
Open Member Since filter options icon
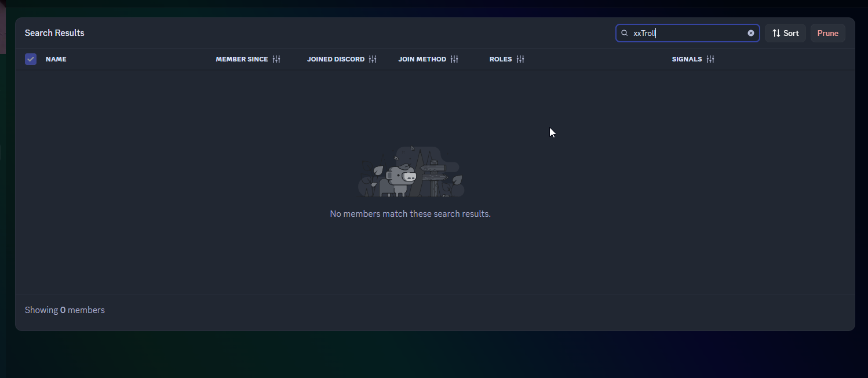[x=276, y=59]
